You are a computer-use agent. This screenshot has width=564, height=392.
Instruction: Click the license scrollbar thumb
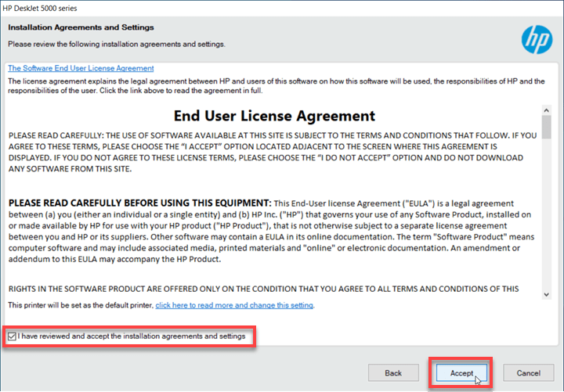(x=547, y=128)
